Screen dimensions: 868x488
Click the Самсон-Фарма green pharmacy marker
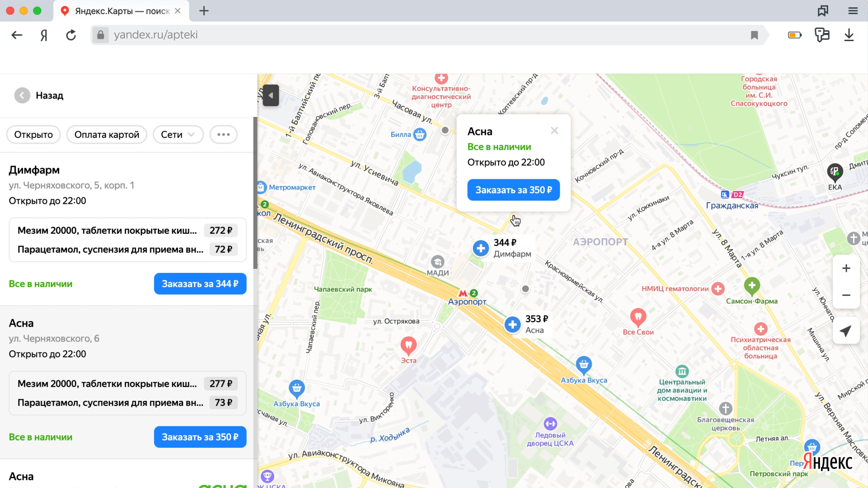(x=752, y=286)
